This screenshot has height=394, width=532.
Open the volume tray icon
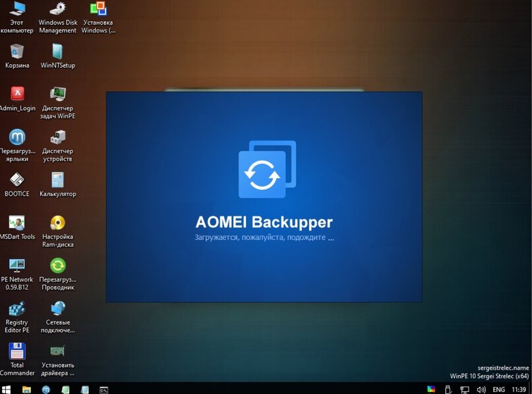(x=481, y=389)
